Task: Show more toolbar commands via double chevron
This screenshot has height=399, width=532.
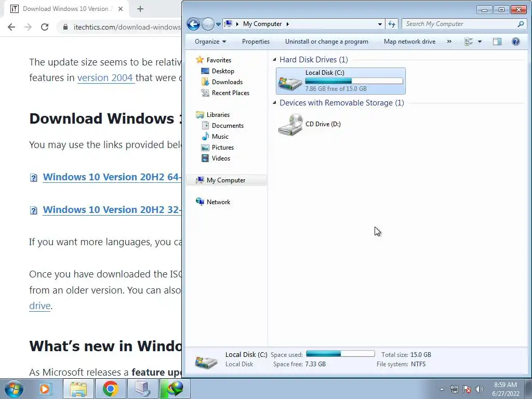Action: [x=449, y=42]
